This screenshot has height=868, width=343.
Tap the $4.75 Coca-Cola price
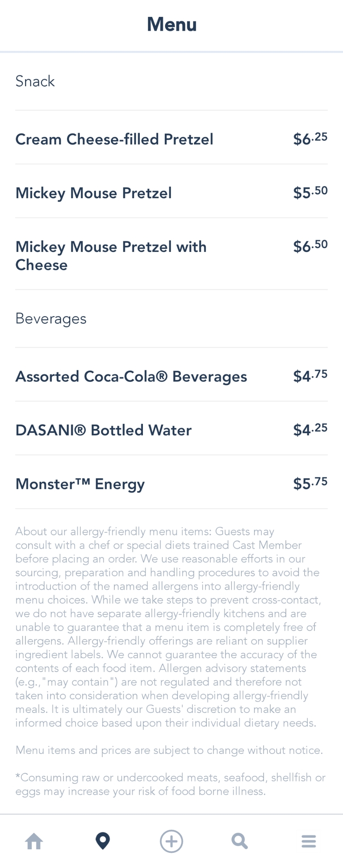[310, 376]
